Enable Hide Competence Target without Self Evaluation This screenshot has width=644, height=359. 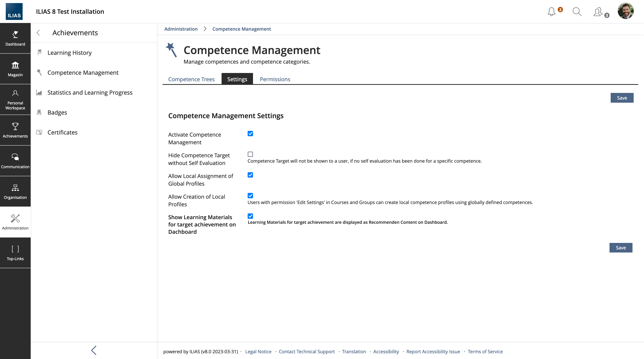click(x=250, y=154)
